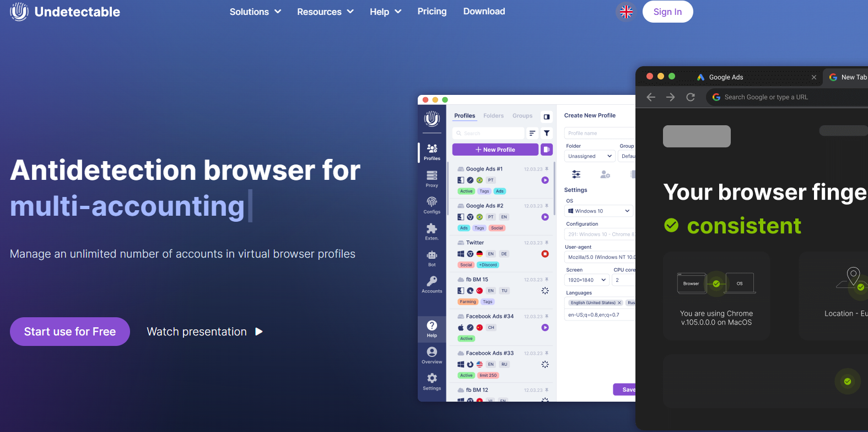Click the panel layout icon next to Groups

point(547,116)
